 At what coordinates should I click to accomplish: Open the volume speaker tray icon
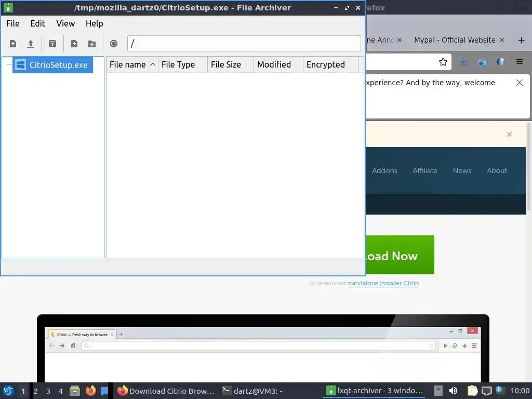click(453, 391)
